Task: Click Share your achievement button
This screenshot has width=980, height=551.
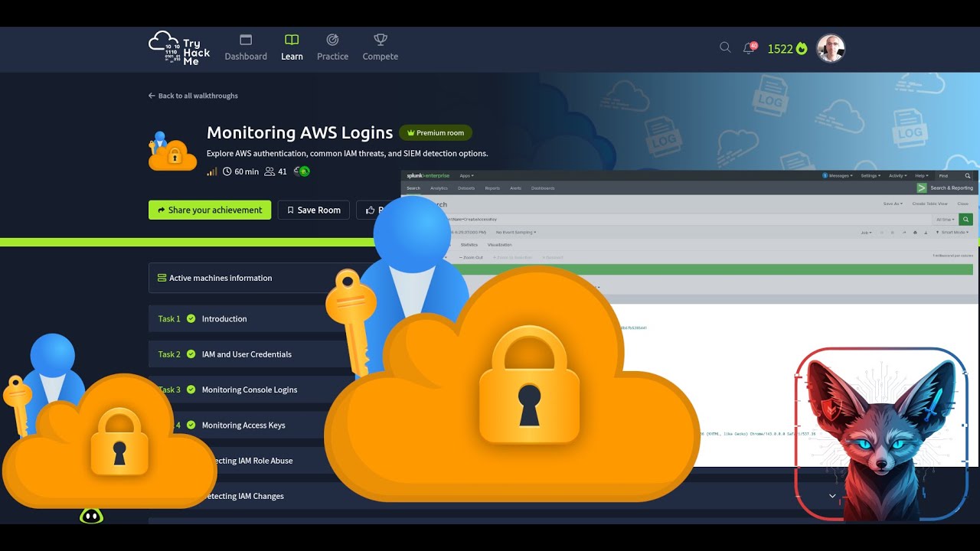Action: tap(210, 210)
